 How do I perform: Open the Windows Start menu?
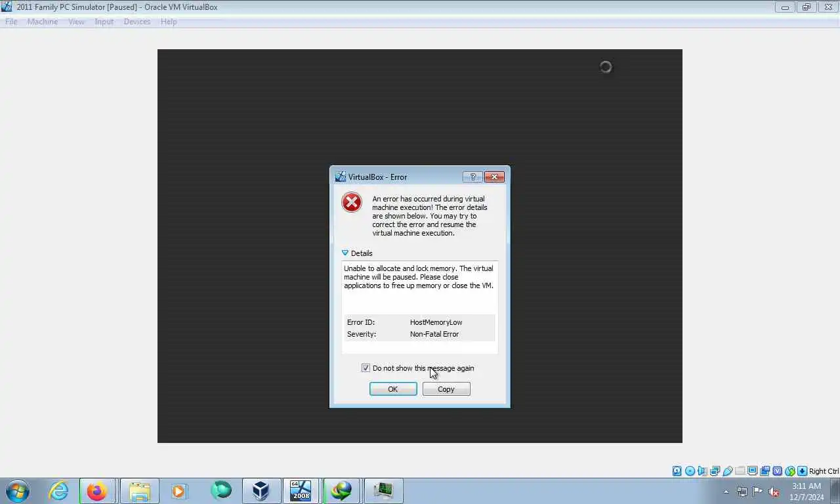pos(18,491)
